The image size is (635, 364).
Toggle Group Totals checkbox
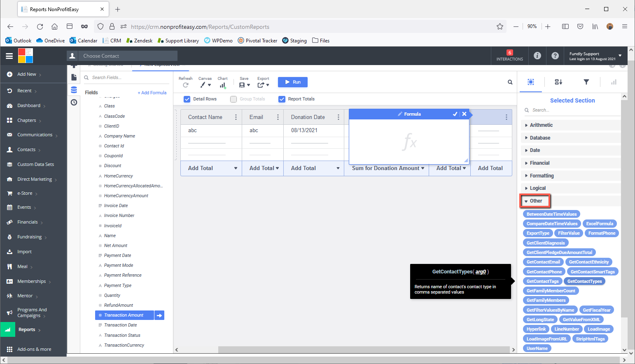pos(233,99)
